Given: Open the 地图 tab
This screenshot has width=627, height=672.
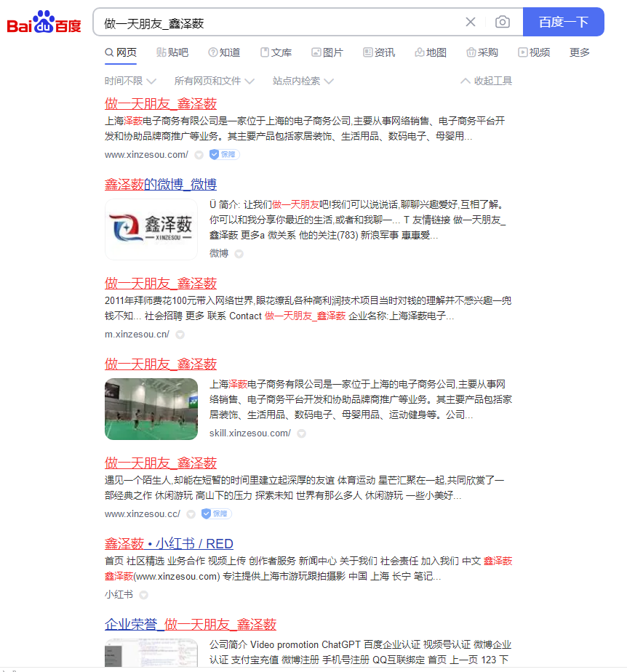Looking at the screenshot, I should coord(431,52).
